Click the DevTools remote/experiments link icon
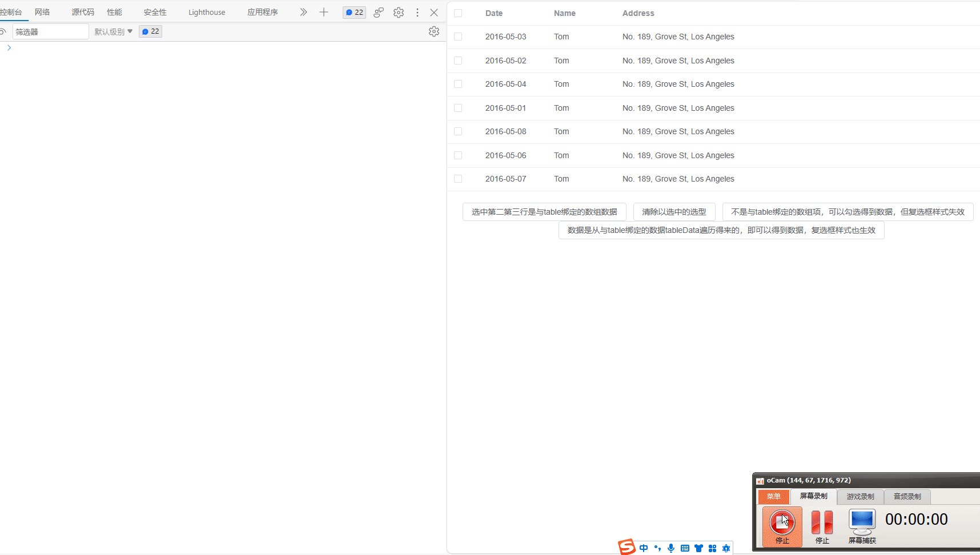The height and width of the screenshot is (555, 980). coord(379,13)
